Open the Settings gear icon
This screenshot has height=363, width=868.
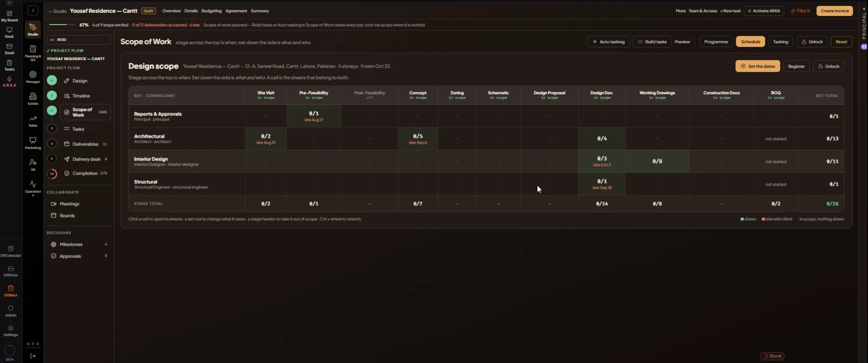[x=10, y=331]
